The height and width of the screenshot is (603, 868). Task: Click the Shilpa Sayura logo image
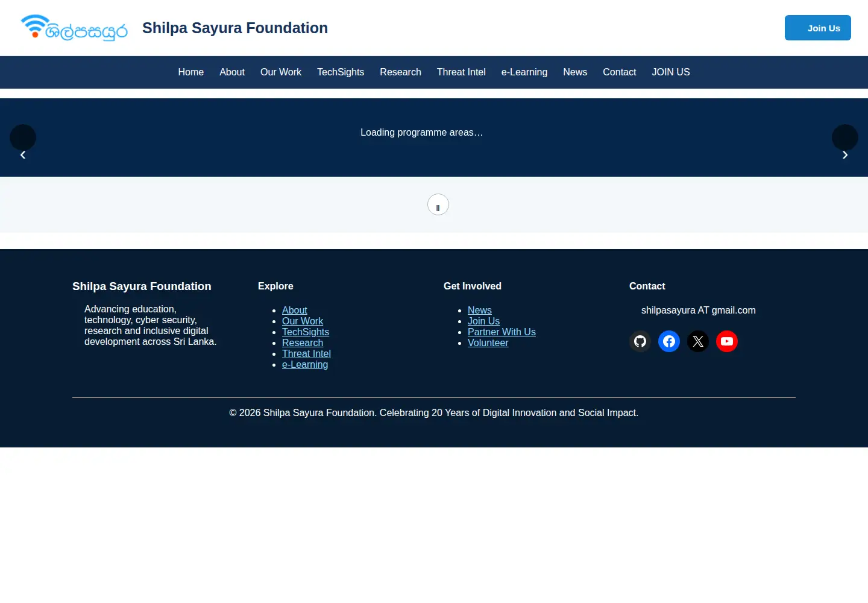[x=74, y=28]
